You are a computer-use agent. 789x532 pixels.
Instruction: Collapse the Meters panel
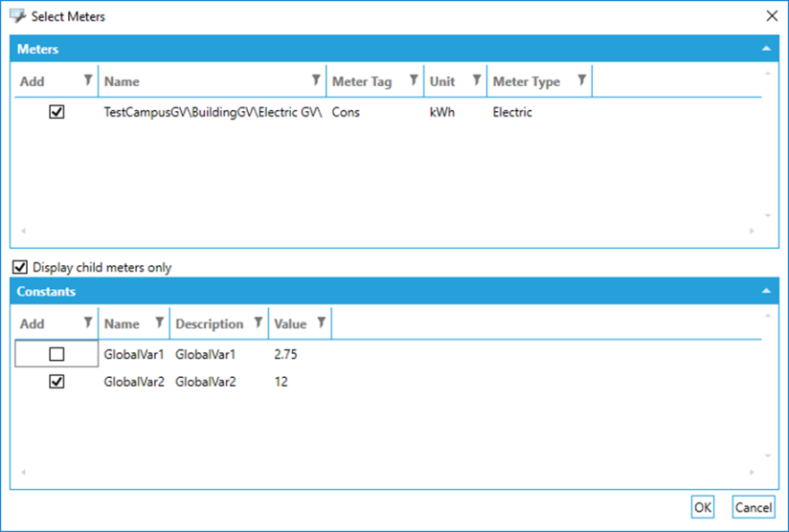[765, 48]
